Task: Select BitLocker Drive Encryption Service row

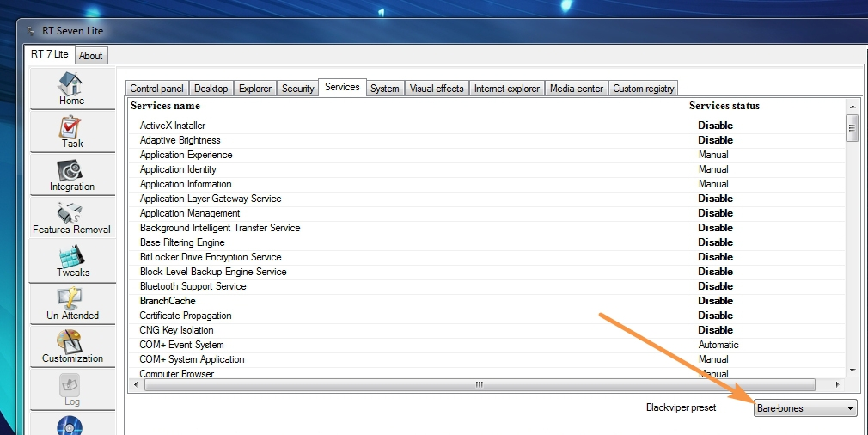Action: click(x=487, y=257)
